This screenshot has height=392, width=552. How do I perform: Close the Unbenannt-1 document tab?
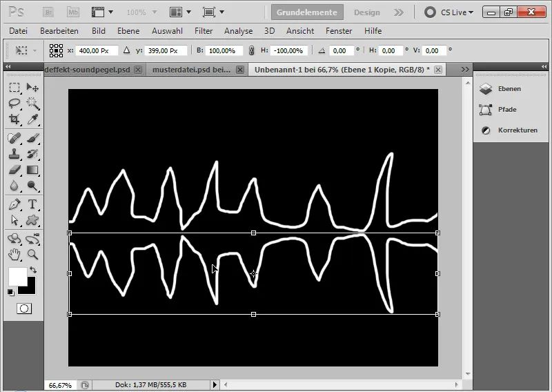[438, 70]
